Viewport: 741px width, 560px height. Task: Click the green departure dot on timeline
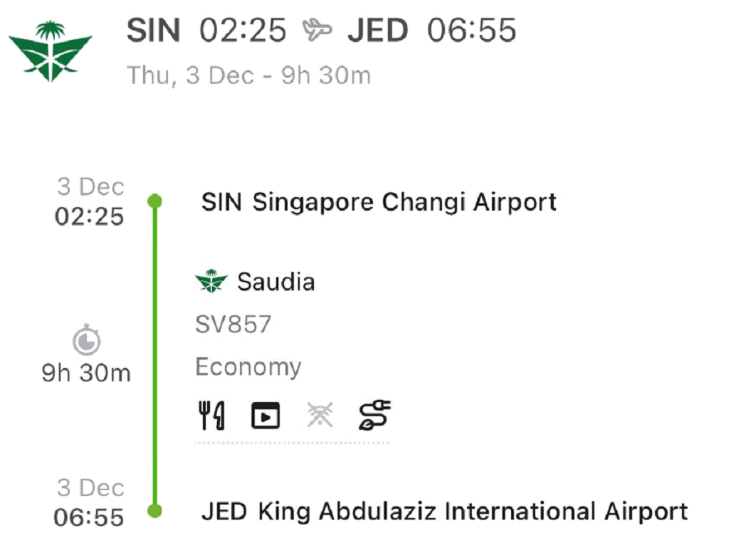click(x=154, y=202)
